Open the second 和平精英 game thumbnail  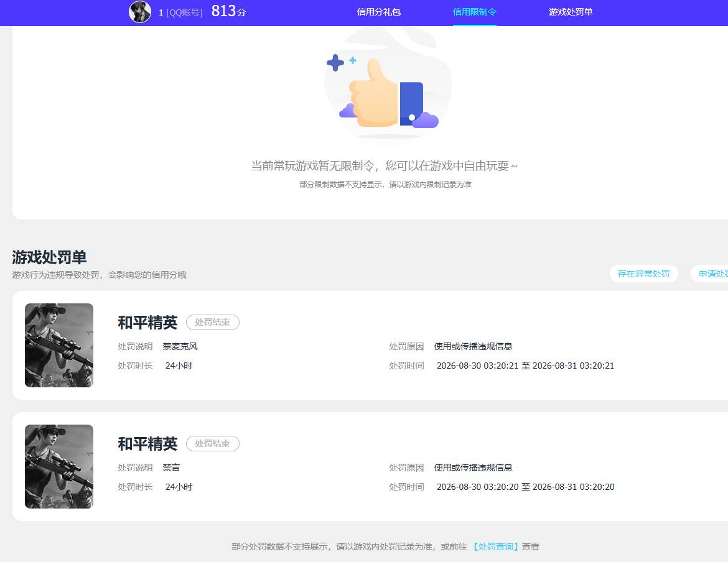click(x=59, y=466)
